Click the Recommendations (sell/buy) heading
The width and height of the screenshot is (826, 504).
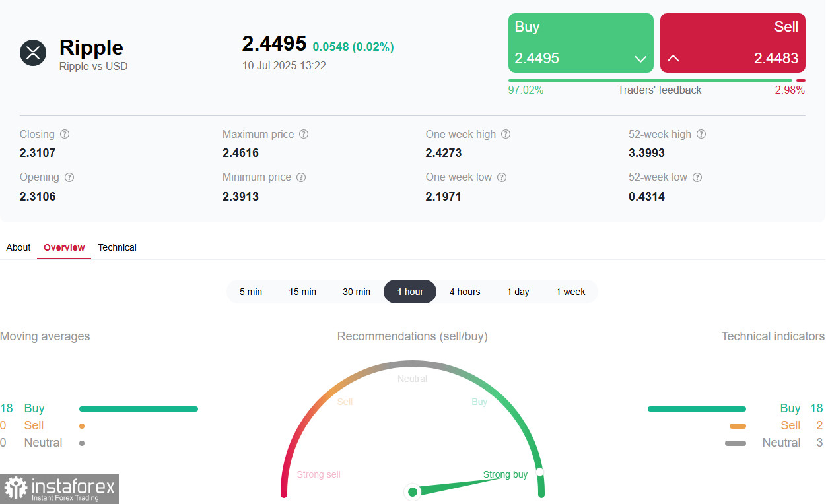coord(413,336)
